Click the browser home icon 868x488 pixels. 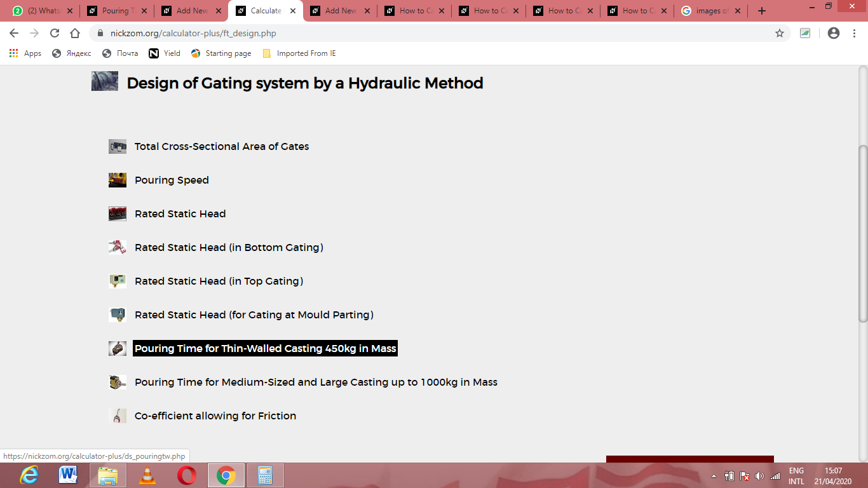[75, 33]
